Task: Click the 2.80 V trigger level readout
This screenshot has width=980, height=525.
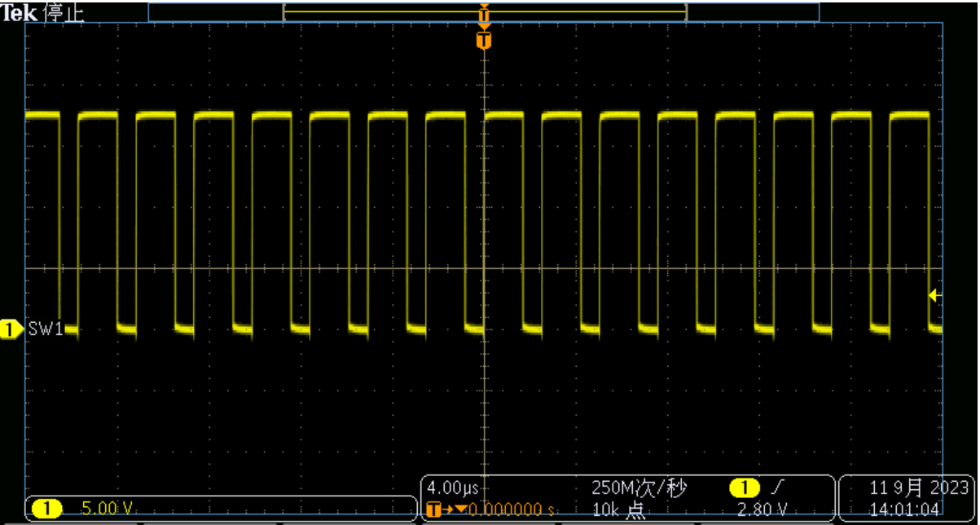Action: (x=761, y=510)
